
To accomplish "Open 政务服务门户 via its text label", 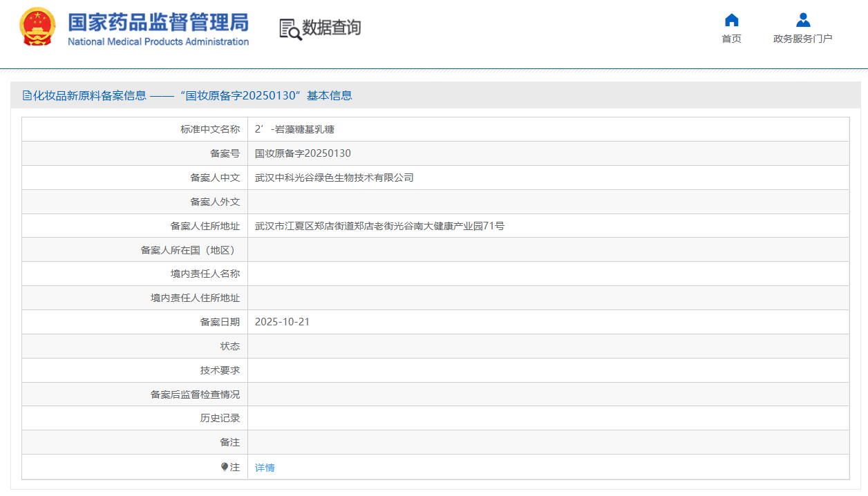I will (802, 39).
